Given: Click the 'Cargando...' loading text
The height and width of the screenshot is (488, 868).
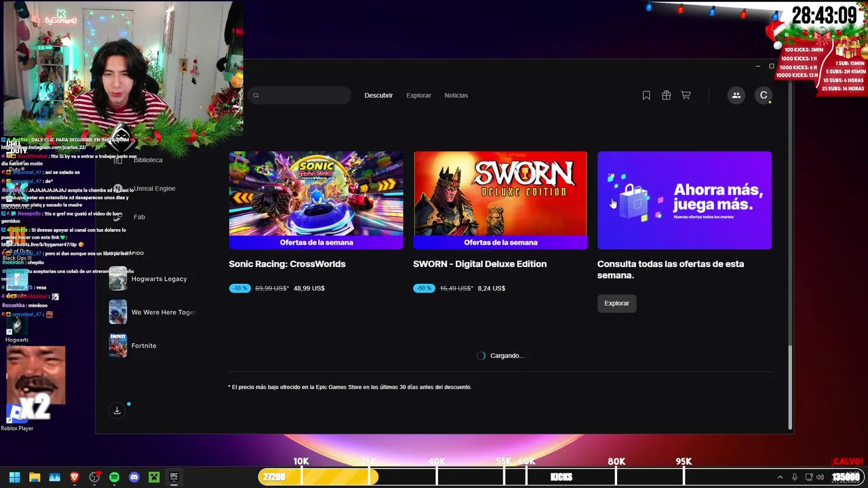Looking at the screenshot, I should click(x=507, y=355).
